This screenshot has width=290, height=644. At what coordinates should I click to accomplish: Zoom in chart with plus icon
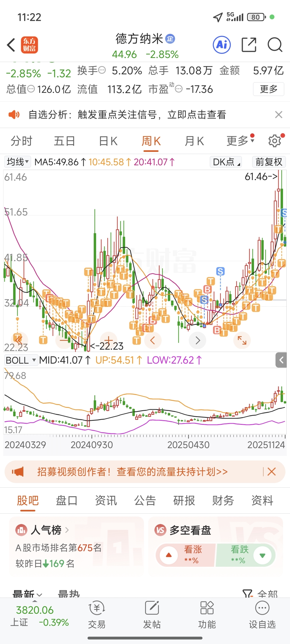[x=108, y=340]
